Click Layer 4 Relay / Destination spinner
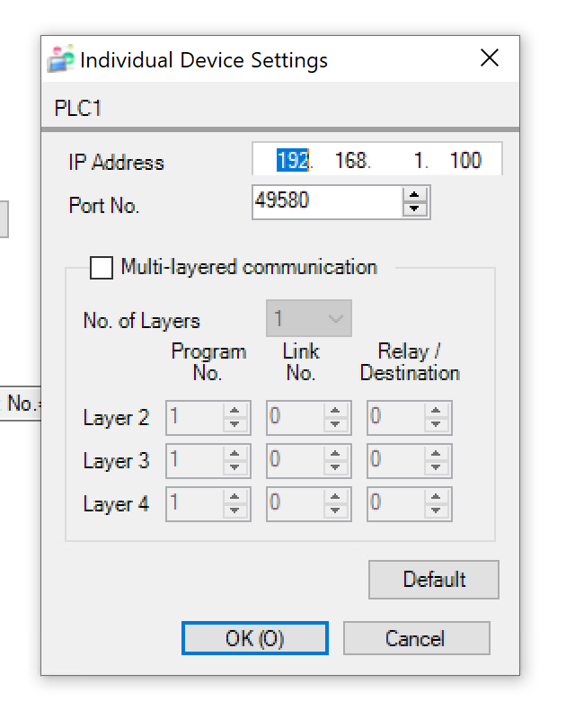566x728 pixels. coord(396,504)
